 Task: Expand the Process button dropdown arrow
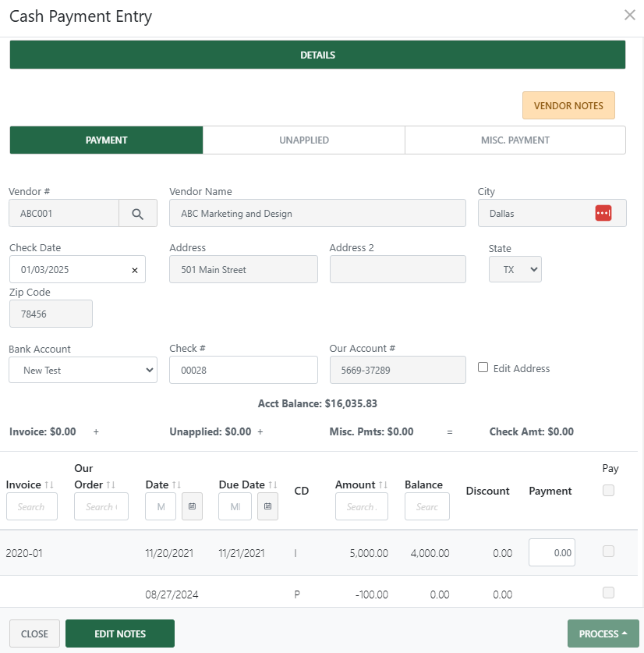pos(624,633)
